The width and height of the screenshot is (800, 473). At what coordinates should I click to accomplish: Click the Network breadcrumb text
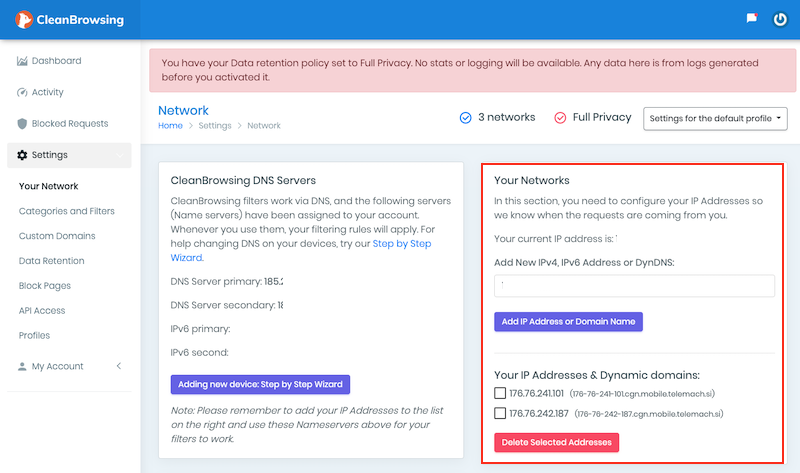click(264, 126)
